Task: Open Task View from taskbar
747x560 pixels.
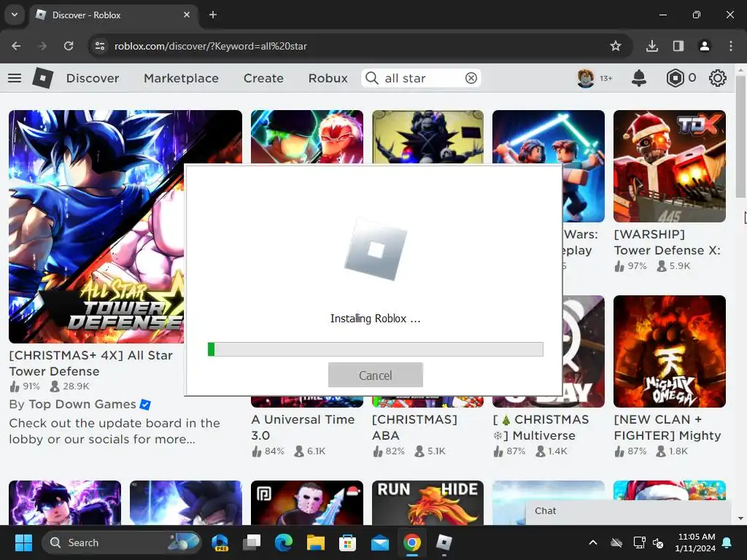Action: [x=252, y=542]
